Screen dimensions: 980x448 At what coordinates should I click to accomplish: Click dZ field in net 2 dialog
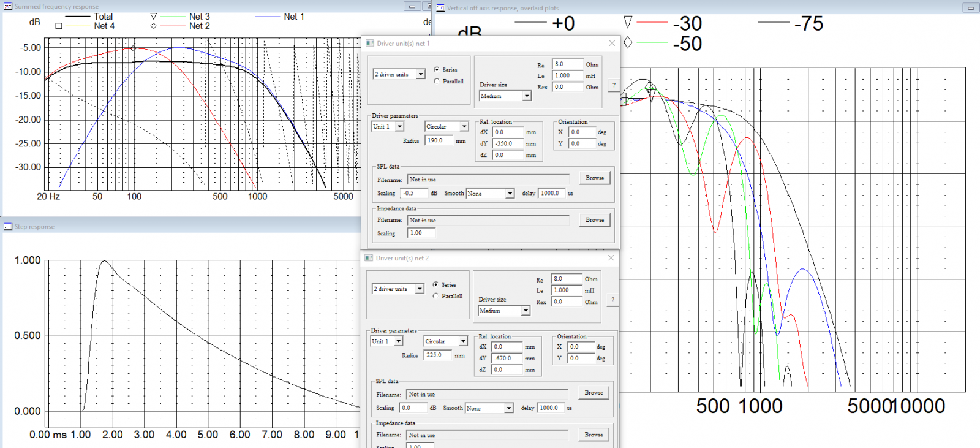coord(507,370)
